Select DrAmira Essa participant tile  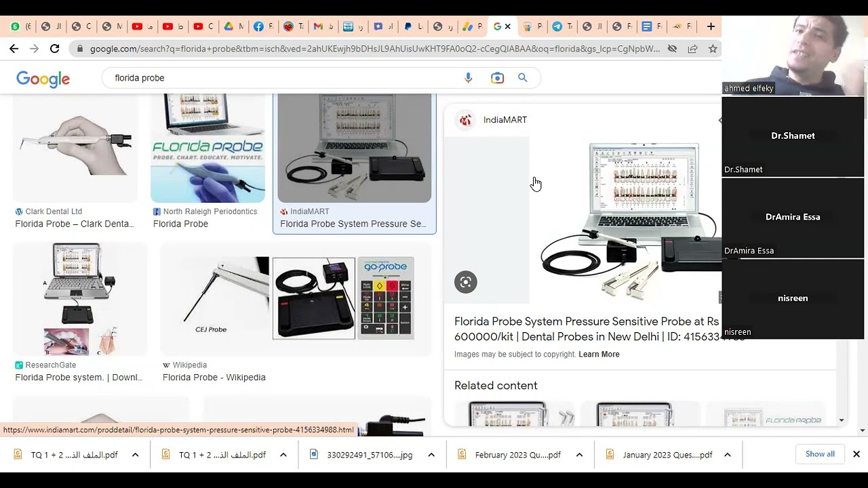pyautogui.click(x=793, y=218)
